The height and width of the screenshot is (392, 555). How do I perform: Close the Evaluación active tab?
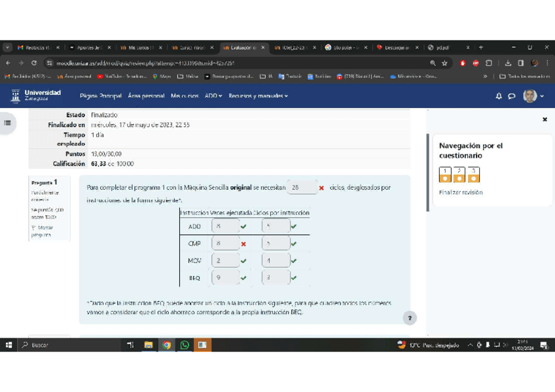click(262, 47)
